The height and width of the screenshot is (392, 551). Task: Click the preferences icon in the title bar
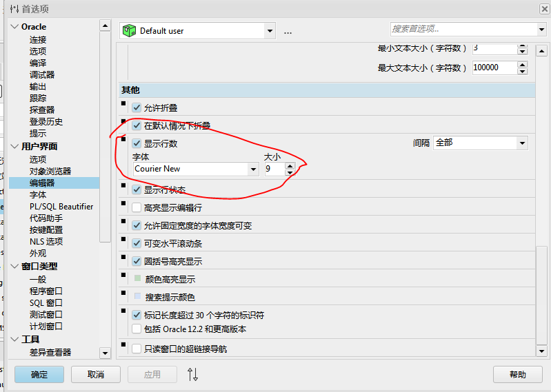pyautogui.click(x=13, y=8)
